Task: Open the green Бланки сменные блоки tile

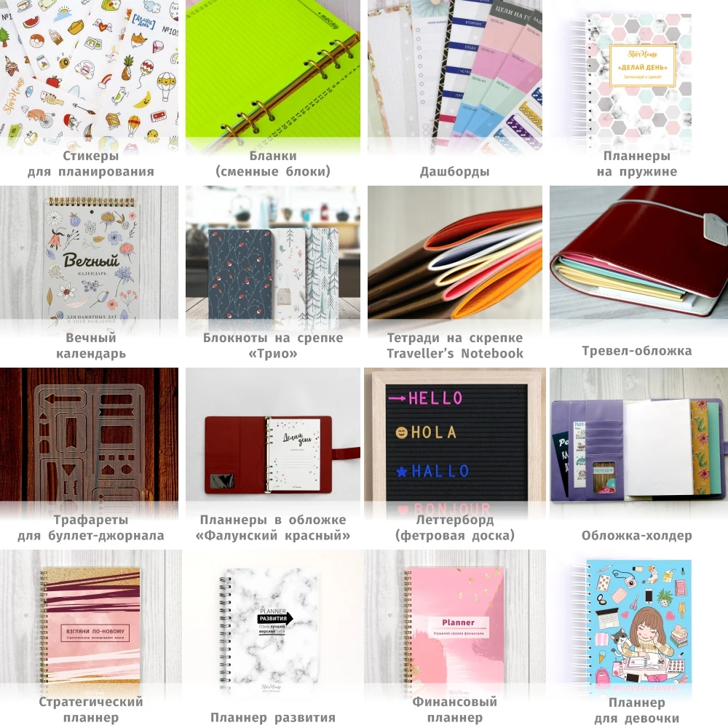Action: click(x=273, y=74)
